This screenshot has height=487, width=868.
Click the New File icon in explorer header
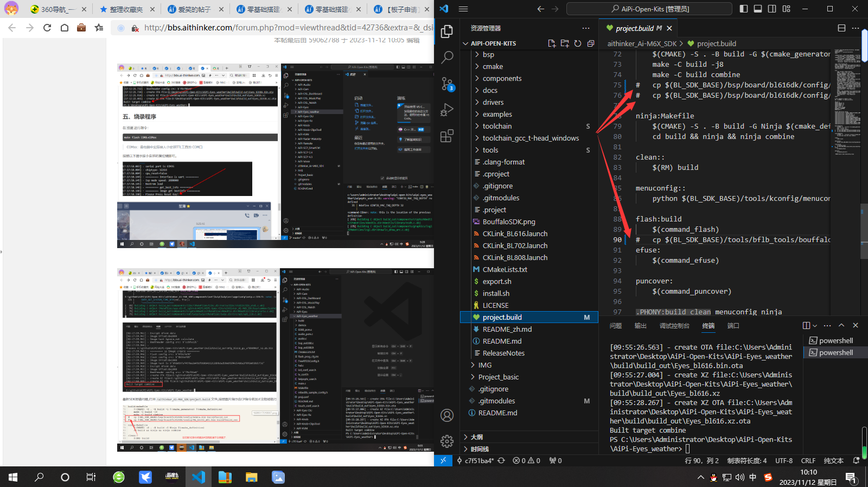552,43
